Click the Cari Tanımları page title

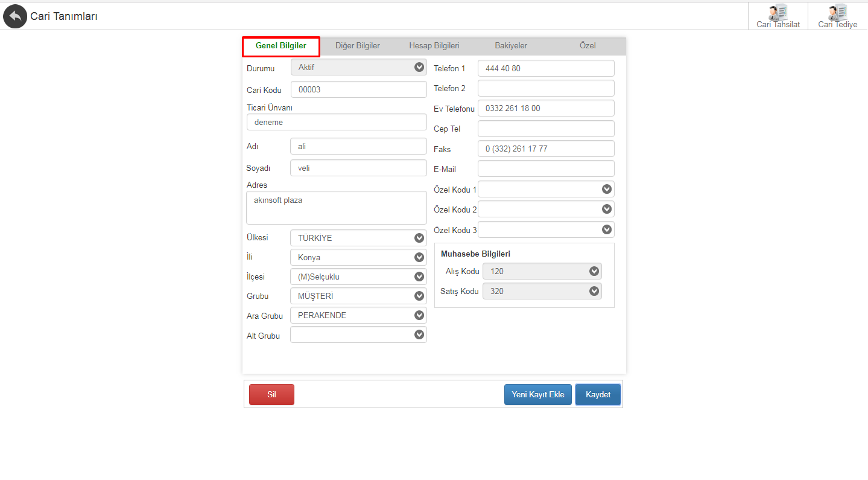pos(64,16)
